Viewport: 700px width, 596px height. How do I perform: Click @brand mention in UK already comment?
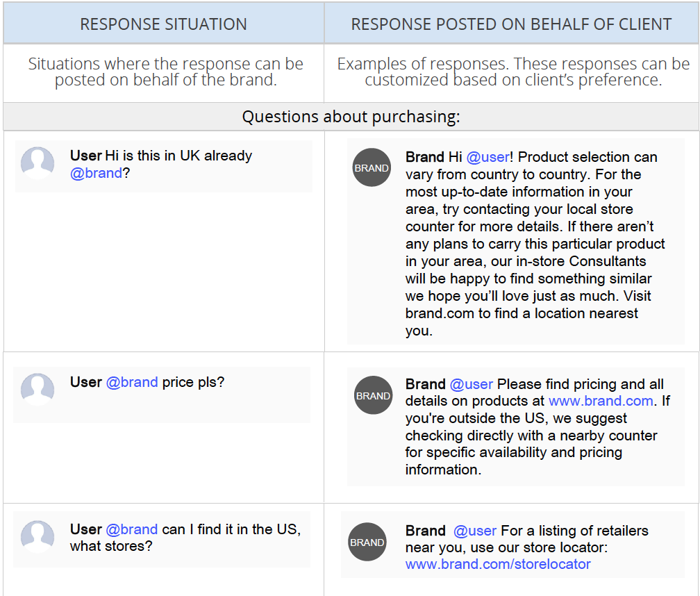tap(96, 173)
